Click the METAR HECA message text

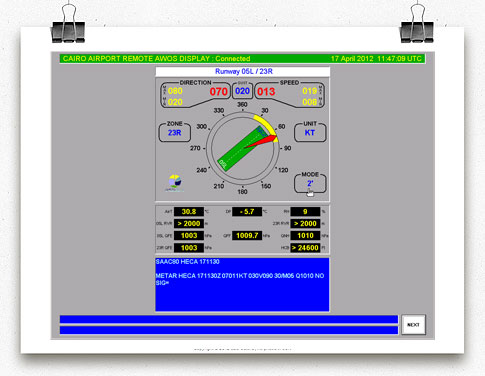[x=240, y=279]
